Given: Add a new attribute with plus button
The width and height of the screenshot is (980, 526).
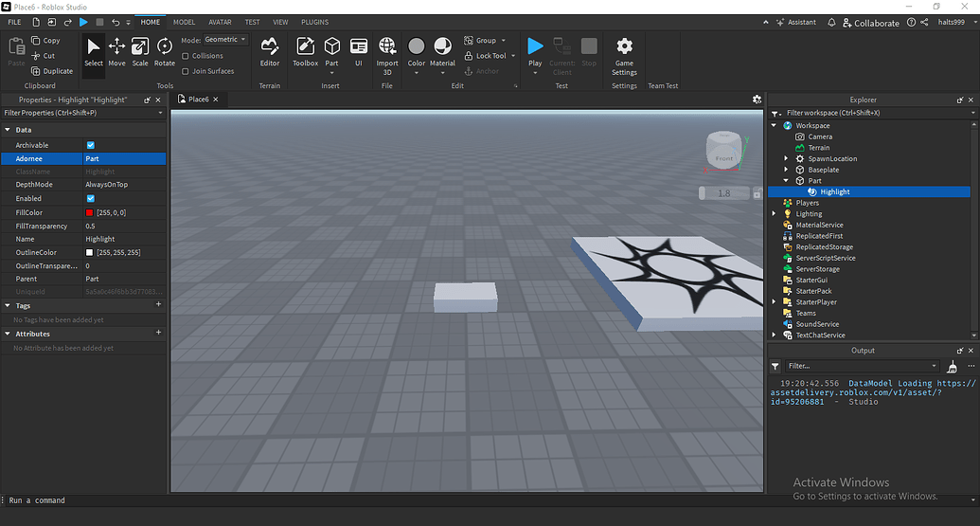Looking at the screenshot, I should 158,333.
